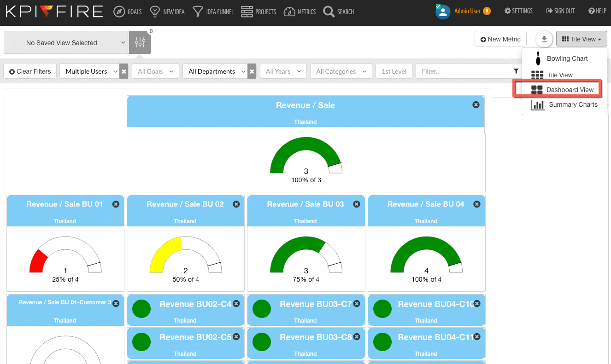Viewport: 611px width, 364px height.
Task: Open Projects from top navigation
Action: (258, 12)
